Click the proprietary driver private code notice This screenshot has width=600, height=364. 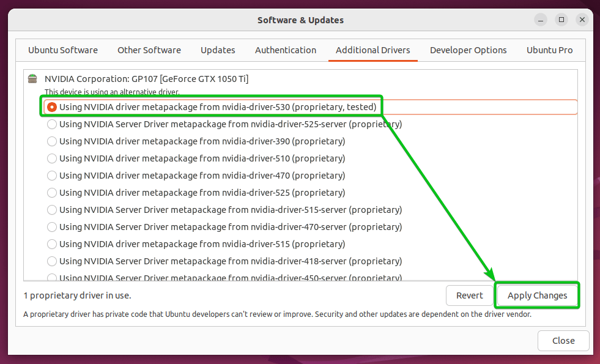278,314
